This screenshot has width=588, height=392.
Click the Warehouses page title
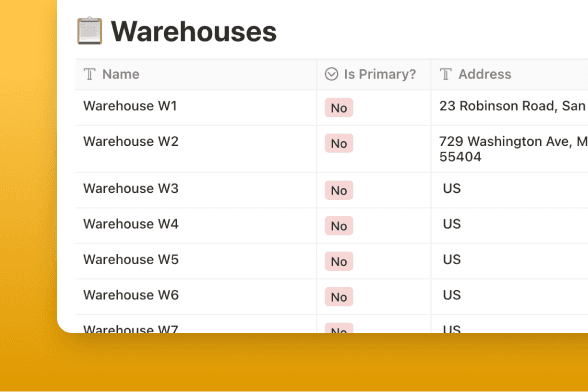pyautogui.click(x=194, y=32)
